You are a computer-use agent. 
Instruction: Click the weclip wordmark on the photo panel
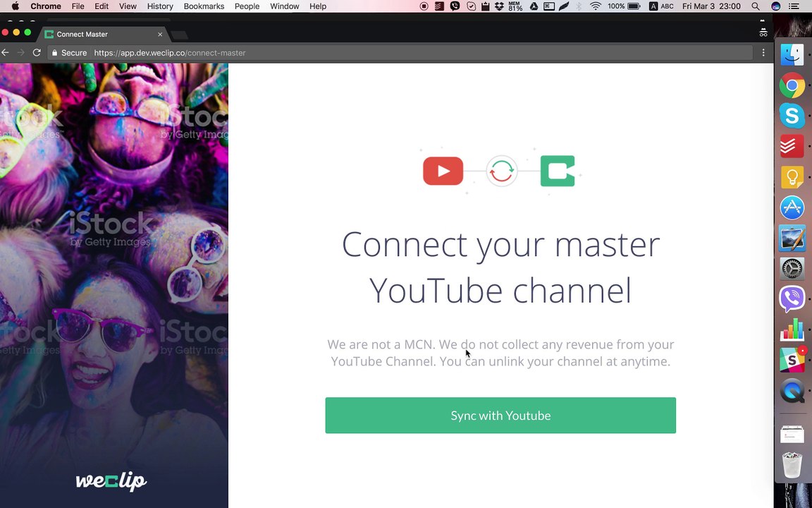coord(111,481)
